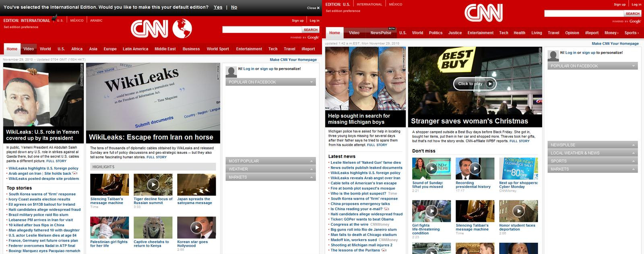Open Justice section on U.S. page
This screenshot has height=254, width=644.
455,33
